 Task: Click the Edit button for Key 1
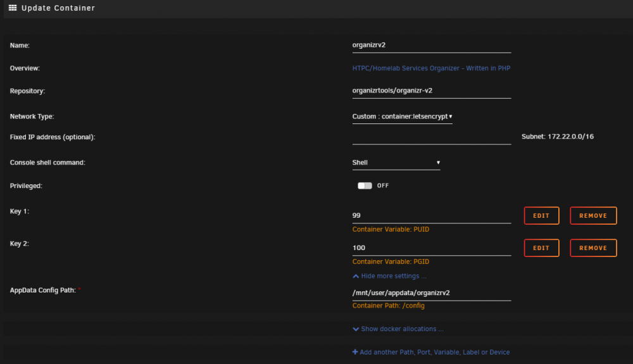pos(541,215)
